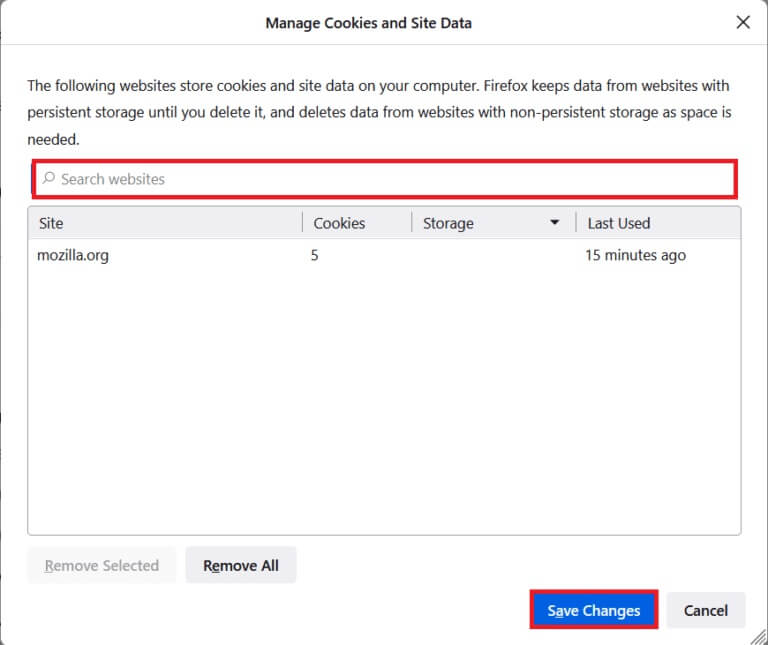Click the cookie count 5 for mozilla.org

(315, 255)
